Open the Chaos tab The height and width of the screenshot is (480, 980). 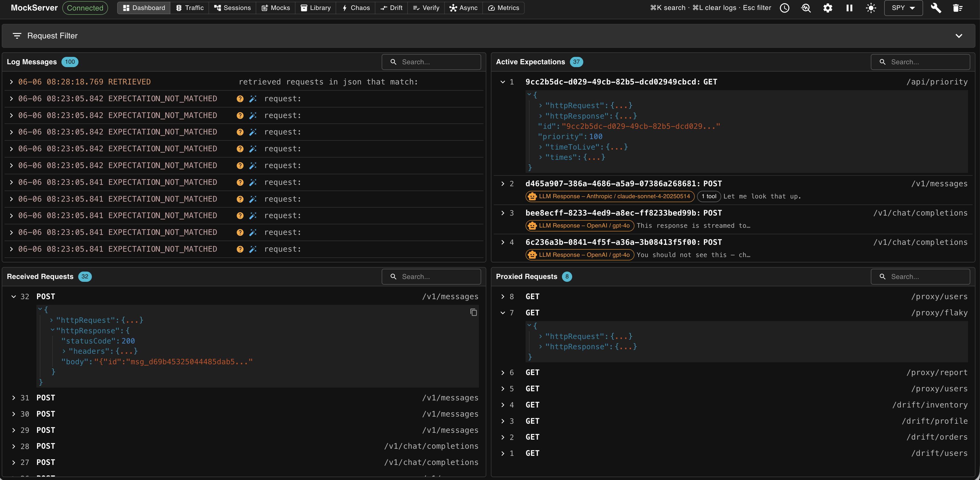(x=356, y=8)
